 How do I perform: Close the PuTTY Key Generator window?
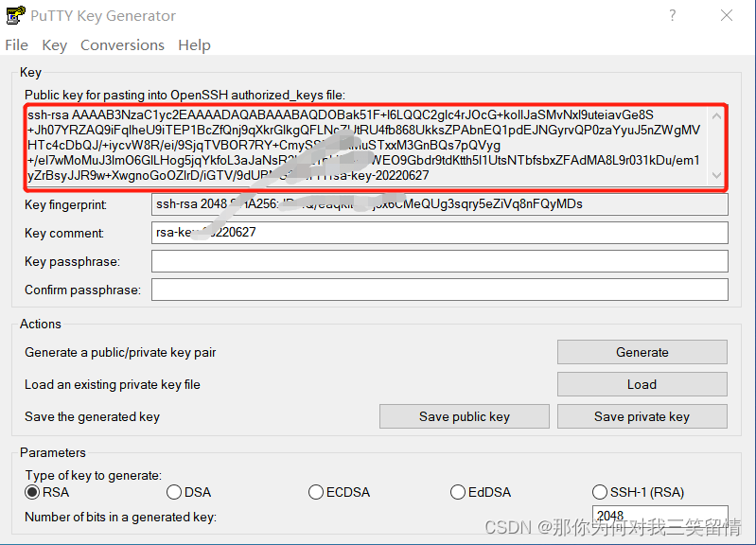point(727,15)
